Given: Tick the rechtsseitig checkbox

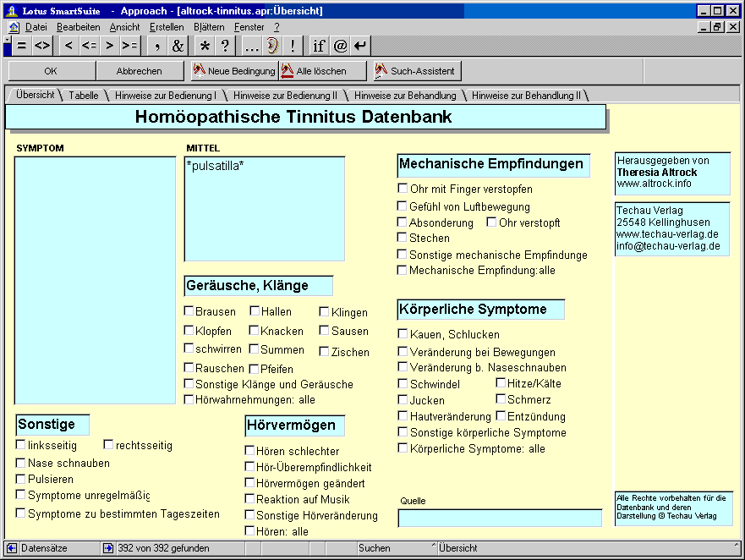Looking at the screenshot, I should coord(108,444).
